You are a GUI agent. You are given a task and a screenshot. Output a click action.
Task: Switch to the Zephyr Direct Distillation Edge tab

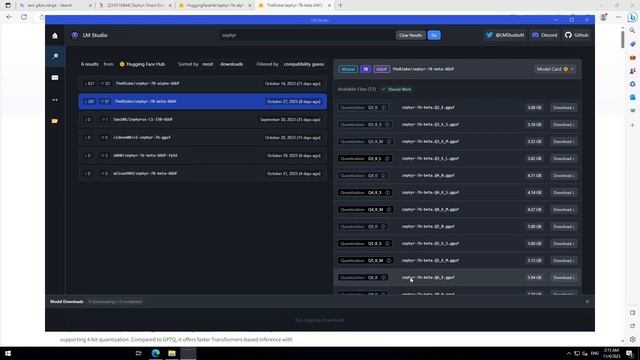[x=135, y=5]
